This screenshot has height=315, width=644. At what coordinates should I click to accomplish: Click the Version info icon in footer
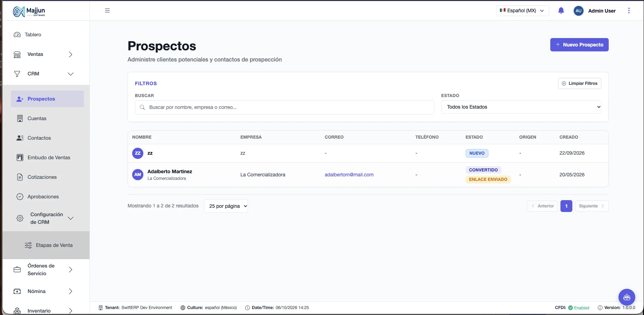[600, 308]
